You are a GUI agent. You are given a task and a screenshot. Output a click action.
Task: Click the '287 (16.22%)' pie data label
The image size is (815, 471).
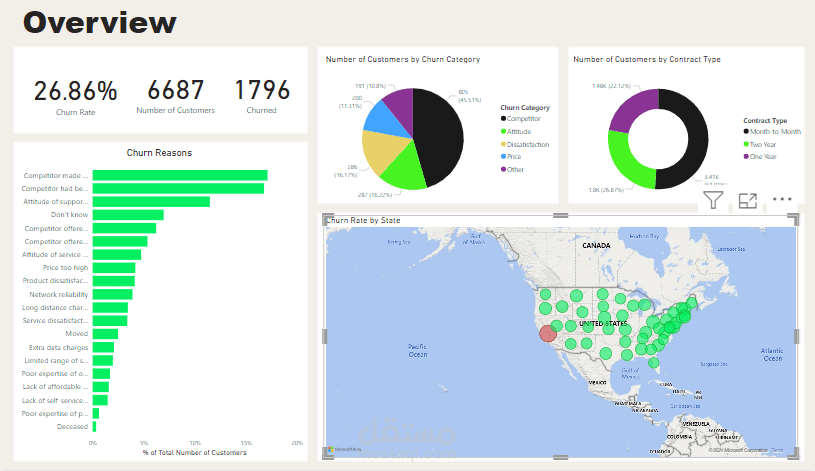375,194
